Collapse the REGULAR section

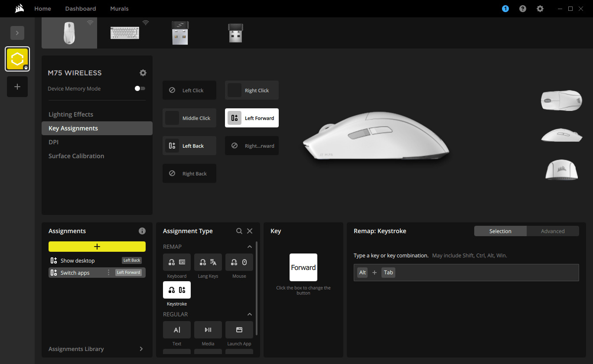(x=250, y=314)
